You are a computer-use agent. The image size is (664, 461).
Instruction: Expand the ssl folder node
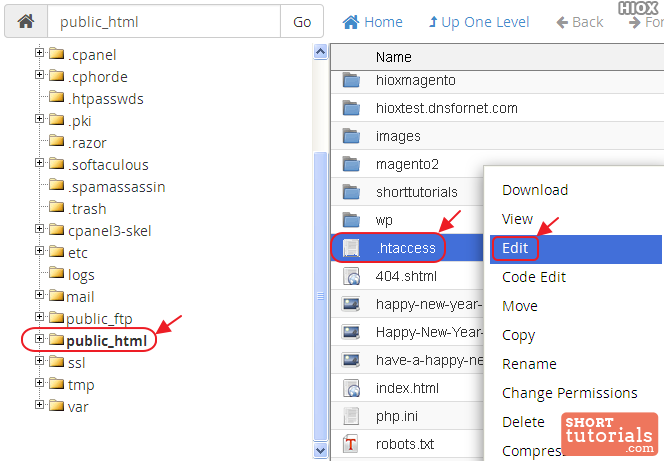coord(39,361)
